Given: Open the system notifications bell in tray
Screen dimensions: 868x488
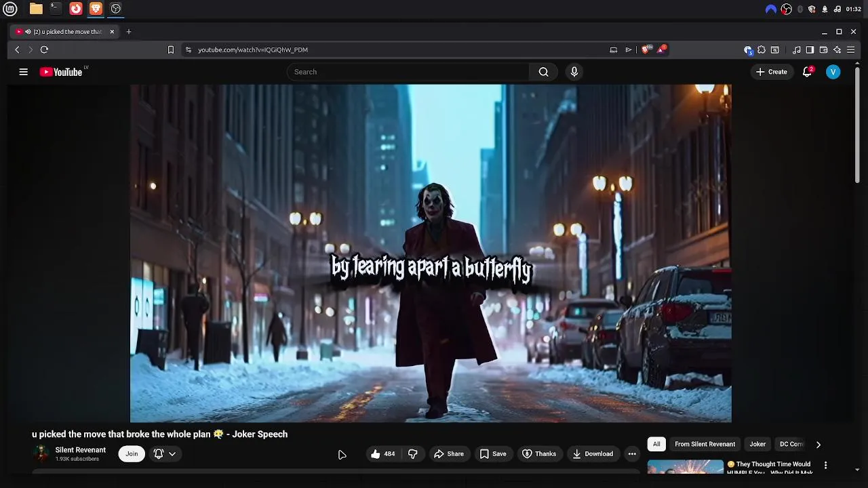Looking at the screenshot, I should coord(825,9).
